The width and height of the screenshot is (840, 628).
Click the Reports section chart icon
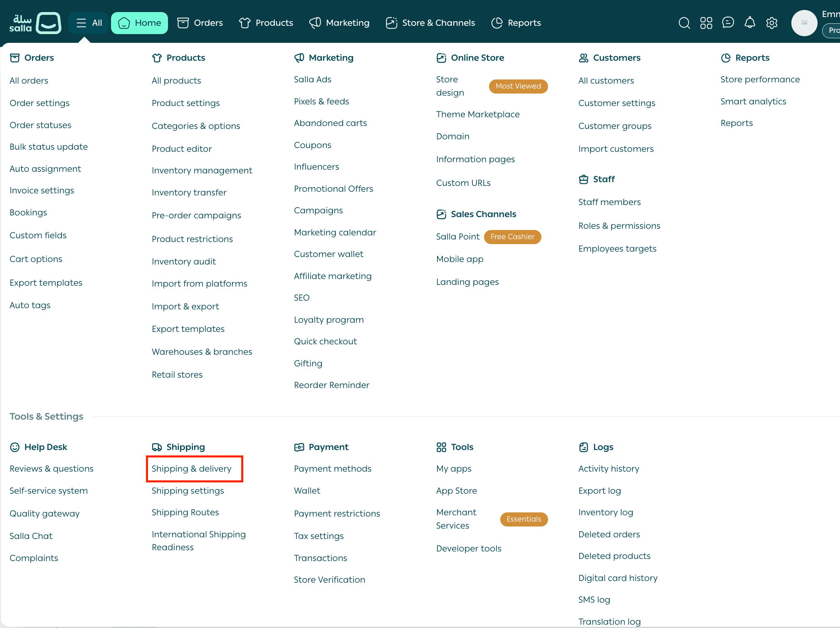tap(726, 58)
